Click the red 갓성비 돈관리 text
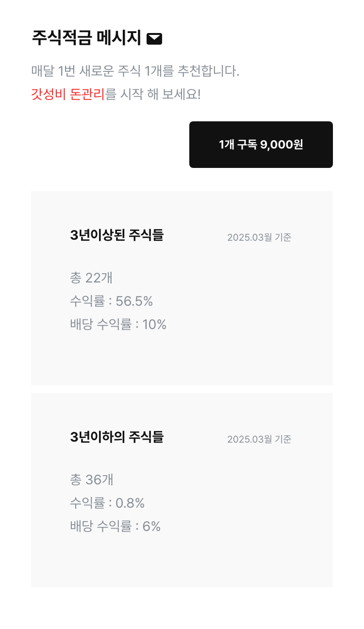The width and height of the screenshot is (364, 629). [x=68, y=94]
